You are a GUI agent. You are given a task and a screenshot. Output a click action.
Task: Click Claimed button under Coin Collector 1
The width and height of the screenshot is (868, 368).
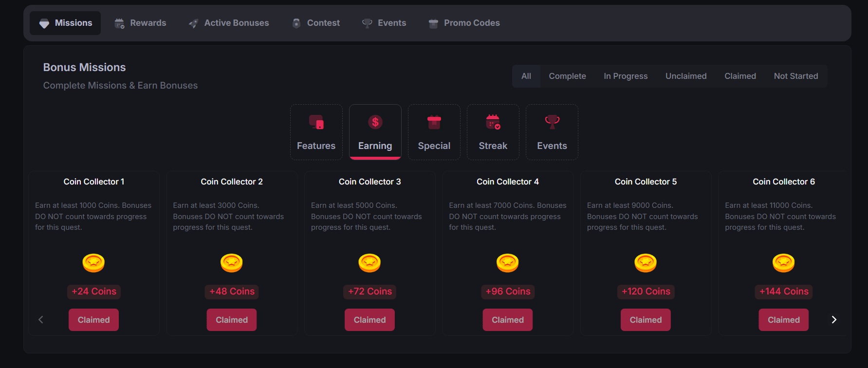(x=93, y=320)
